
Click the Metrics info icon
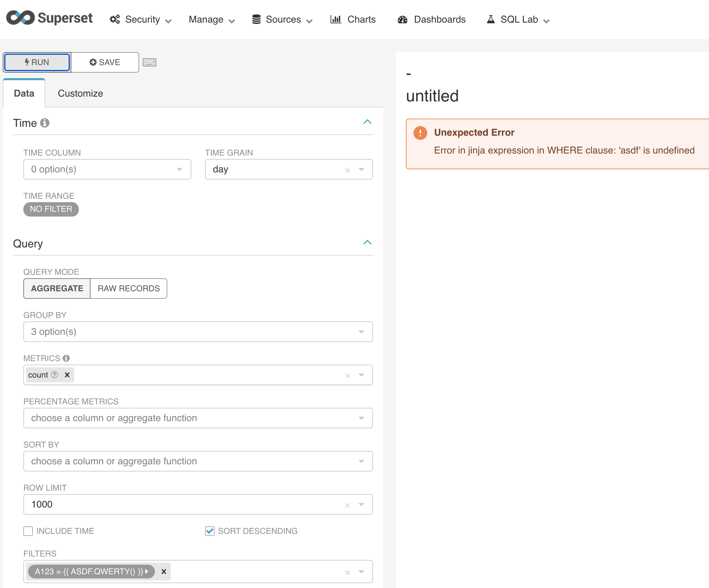click(66, 358)
